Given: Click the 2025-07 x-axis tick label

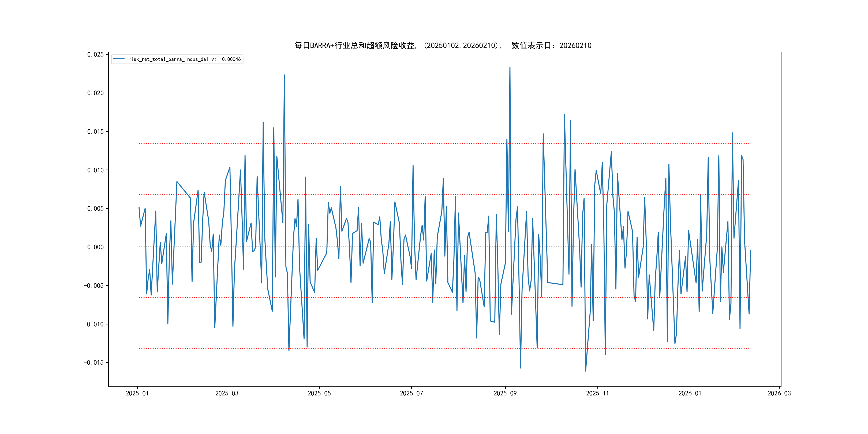Looking at the screenshot, I should tap(411, 393).
